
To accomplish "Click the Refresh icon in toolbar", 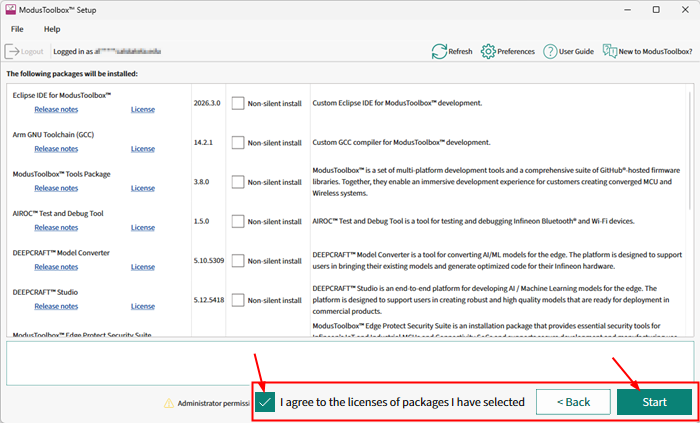I will coord(439,52).
